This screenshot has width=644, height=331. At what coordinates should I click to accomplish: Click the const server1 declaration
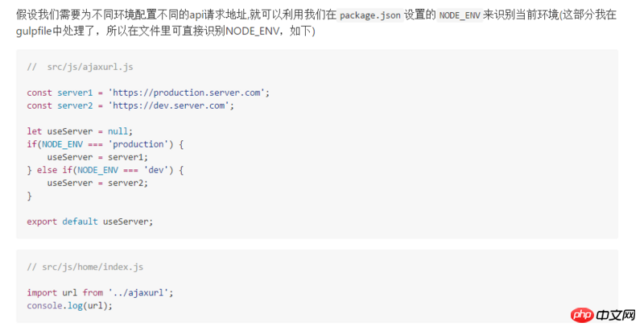click(x=60, y=93)
